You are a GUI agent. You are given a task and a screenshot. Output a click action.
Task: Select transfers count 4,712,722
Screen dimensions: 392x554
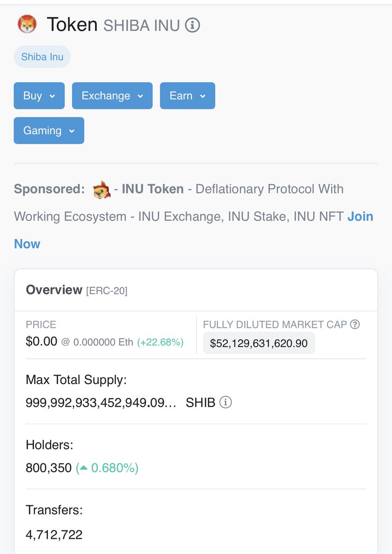coord(54,535)
